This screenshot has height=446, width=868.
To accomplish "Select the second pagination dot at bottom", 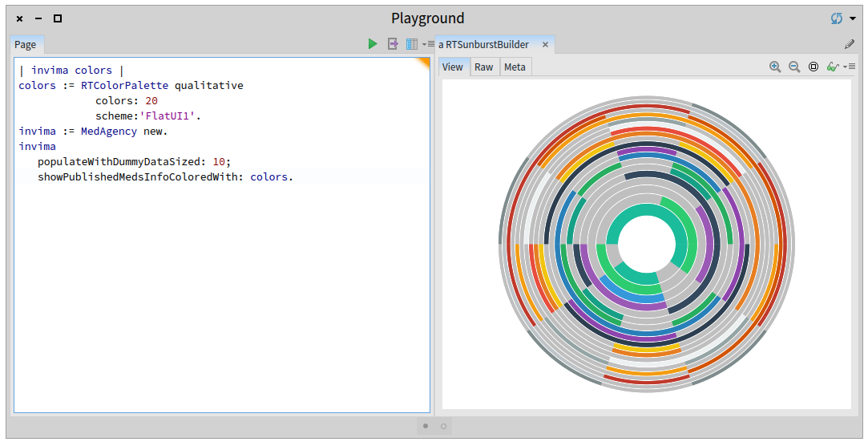I will tap(443, 426).
